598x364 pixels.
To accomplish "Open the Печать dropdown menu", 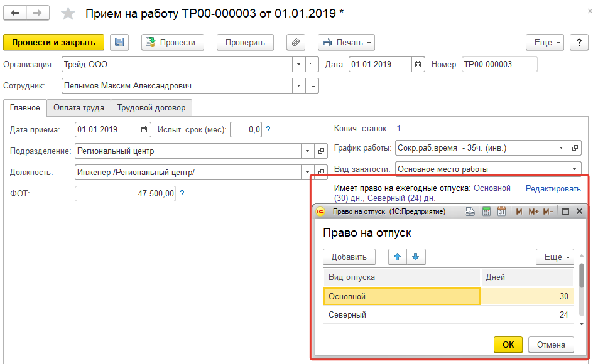I will click(x=346, y=42).
